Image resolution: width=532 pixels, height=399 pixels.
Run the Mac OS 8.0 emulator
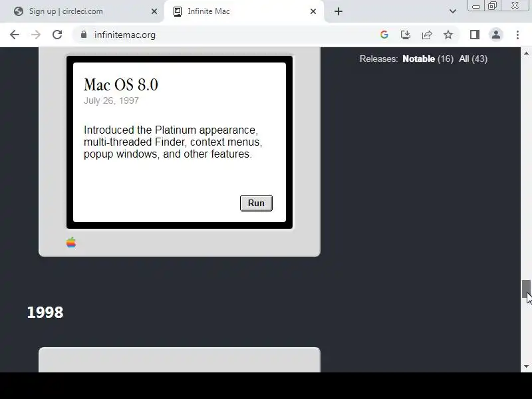coord(256,203)
